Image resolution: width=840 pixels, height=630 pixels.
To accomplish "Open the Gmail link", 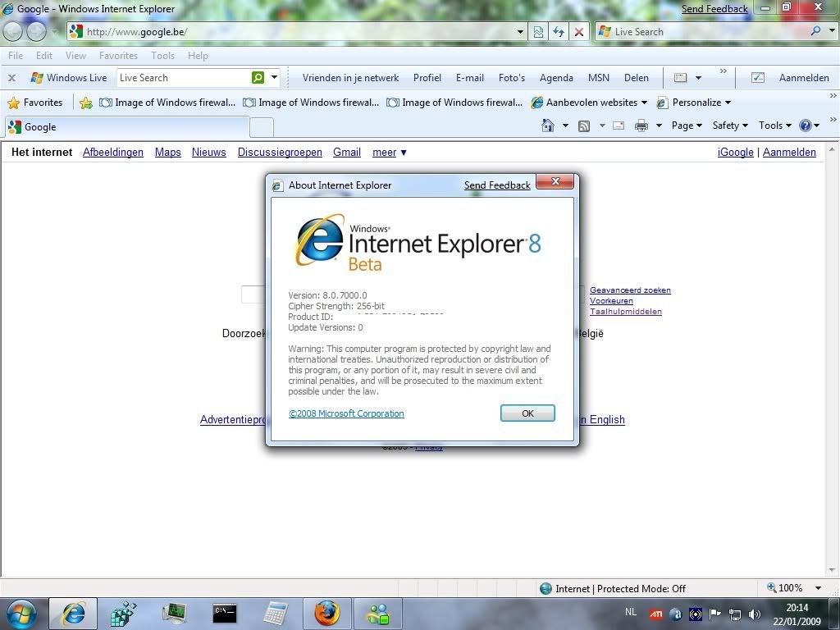I will (x=347, y=152).
